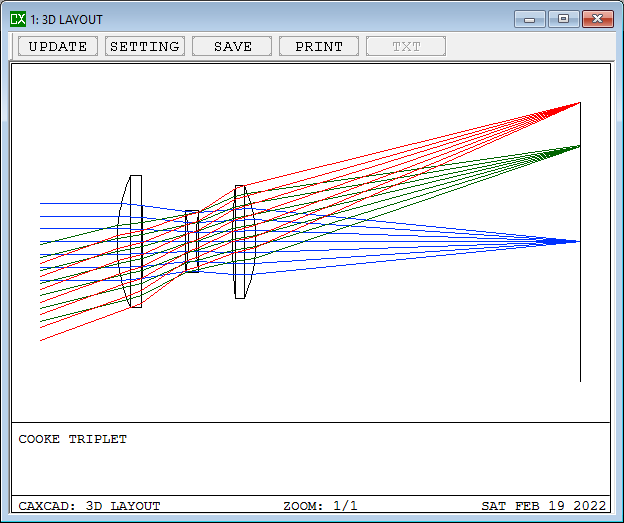
Task: Click the CAXCAD: 3D LAYOUT footer label
Action: point(89,506)
